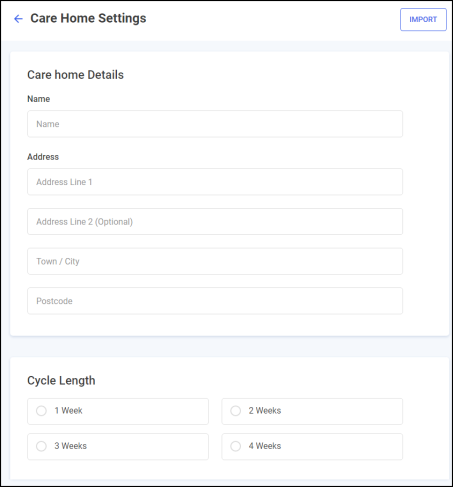Click into Address Line 1 field
Viewport: 453px width, 487px height.
coord(215,182)
